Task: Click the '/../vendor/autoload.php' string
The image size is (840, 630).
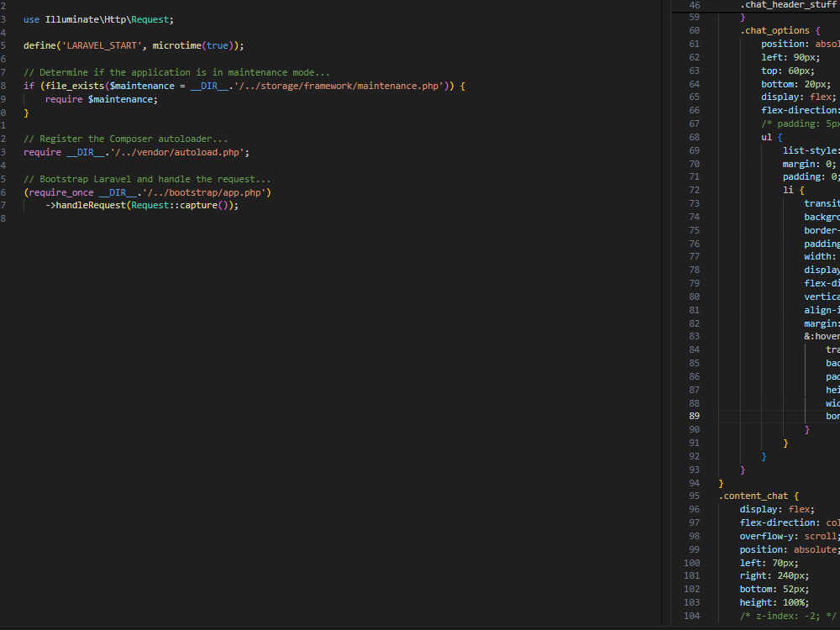Action: pos(176,152)
